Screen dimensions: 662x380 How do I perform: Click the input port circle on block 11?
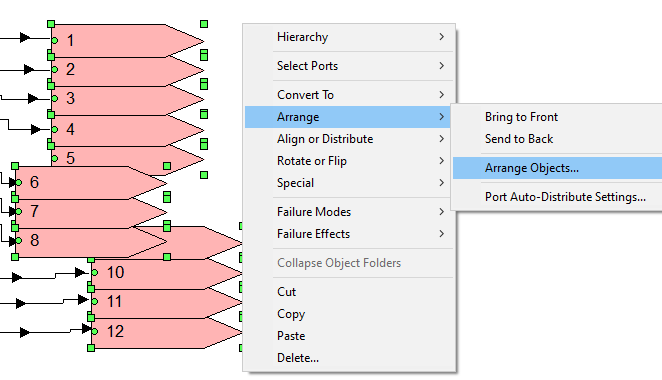click(x=95, y=302)
